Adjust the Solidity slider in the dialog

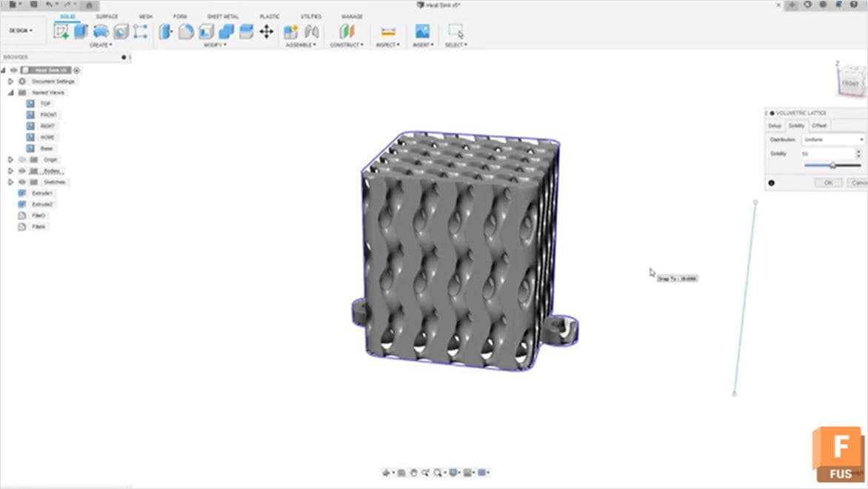click(833, 164)
